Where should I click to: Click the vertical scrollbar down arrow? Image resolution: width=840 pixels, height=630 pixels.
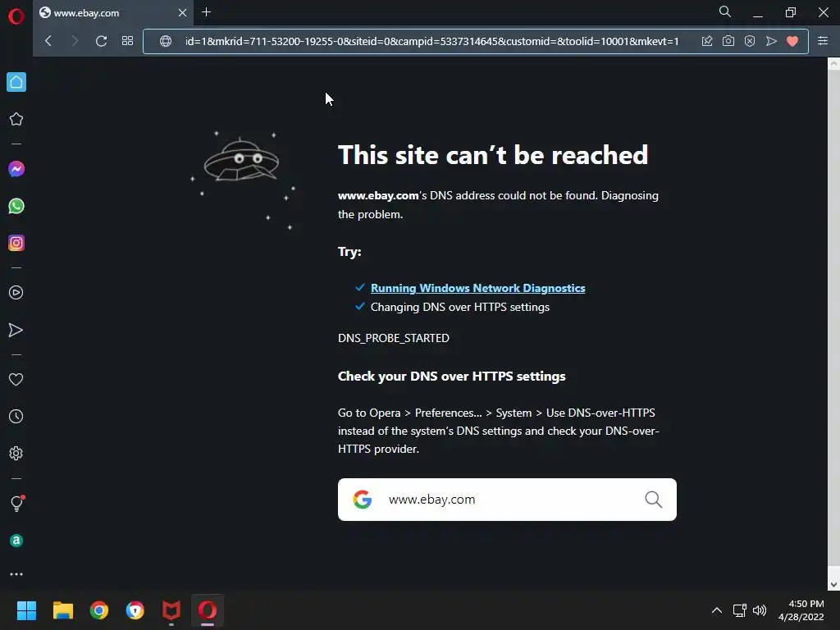point(833,584)
